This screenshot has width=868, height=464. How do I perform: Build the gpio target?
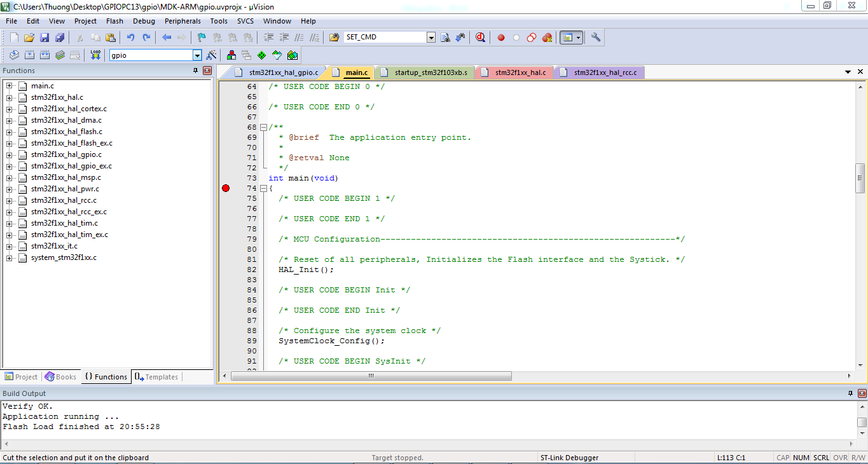(x=28, y=55)
